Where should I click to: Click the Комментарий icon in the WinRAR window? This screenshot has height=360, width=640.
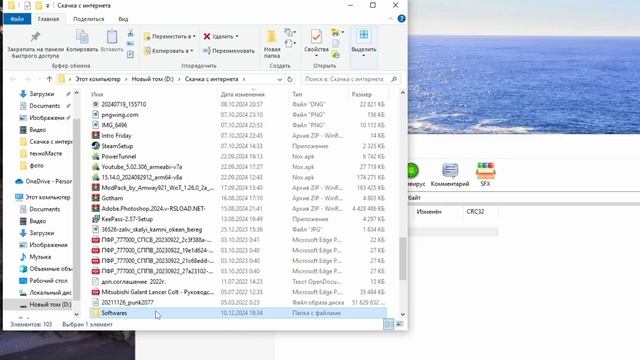[x=450, y=171]
